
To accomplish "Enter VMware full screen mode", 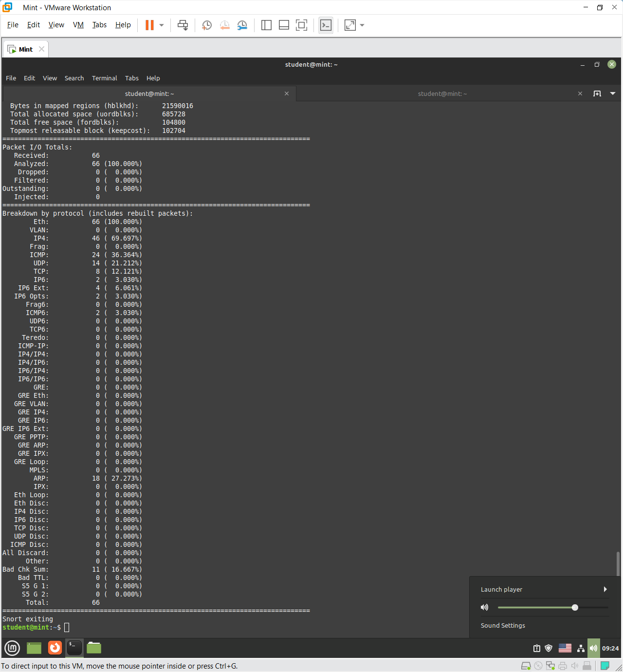I will (301, 25).
